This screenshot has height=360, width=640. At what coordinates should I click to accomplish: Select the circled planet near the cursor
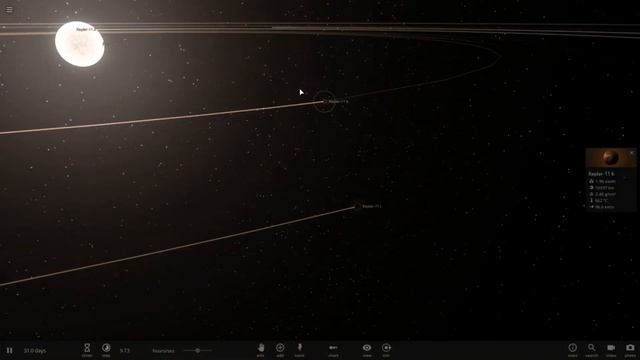324,102
